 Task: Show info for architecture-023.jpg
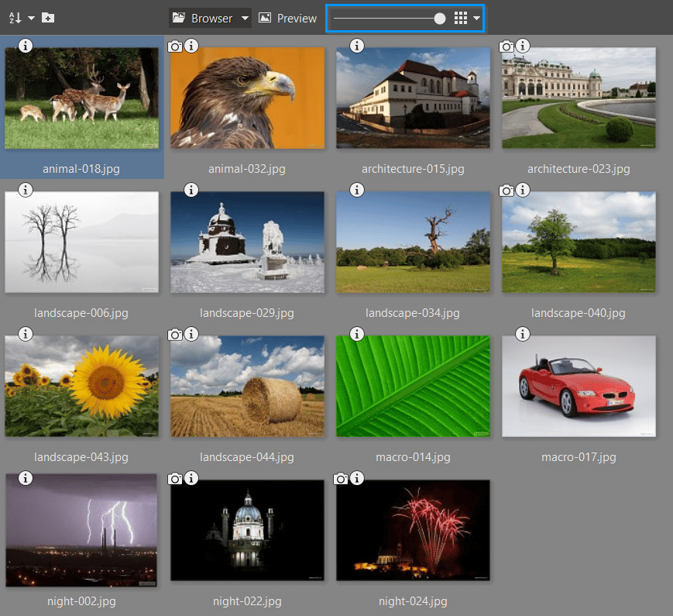point(523,46)
